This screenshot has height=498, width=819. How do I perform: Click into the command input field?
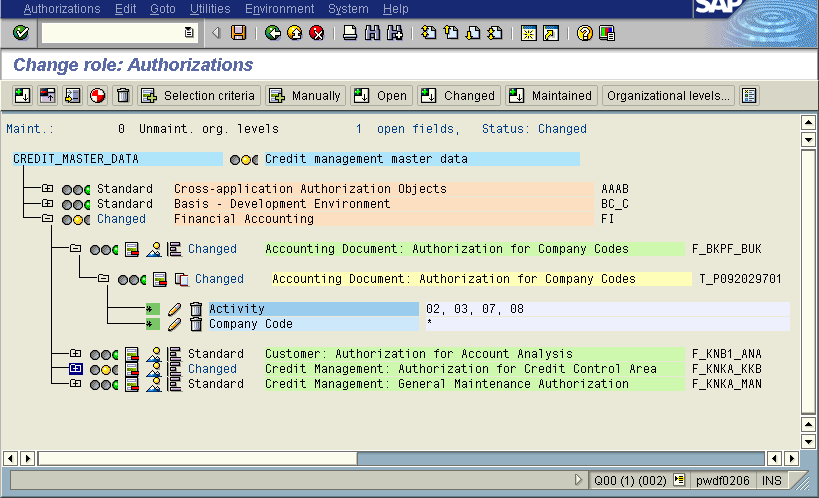pyautogui.click(x=110, y=33)
